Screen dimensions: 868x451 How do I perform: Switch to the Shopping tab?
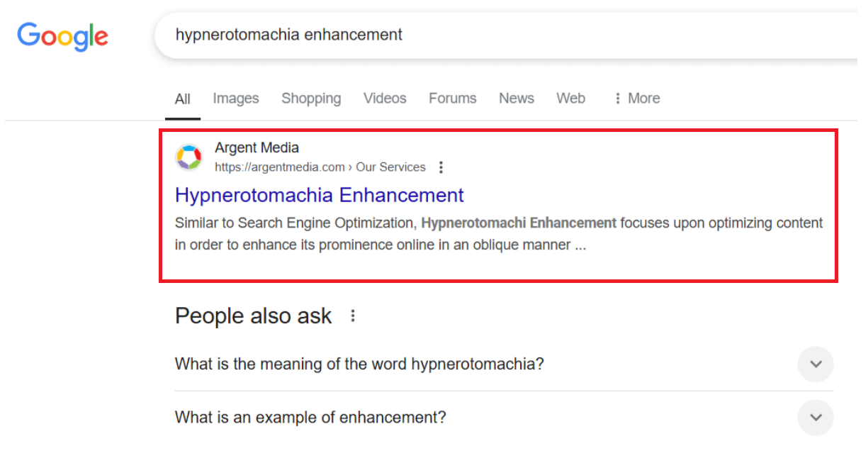(x=311, y=99)
